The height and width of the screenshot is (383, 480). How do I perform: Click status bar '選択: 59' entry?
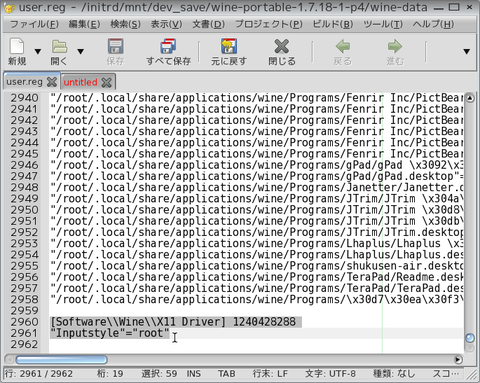pyautogui.click(x=159, y=374)
